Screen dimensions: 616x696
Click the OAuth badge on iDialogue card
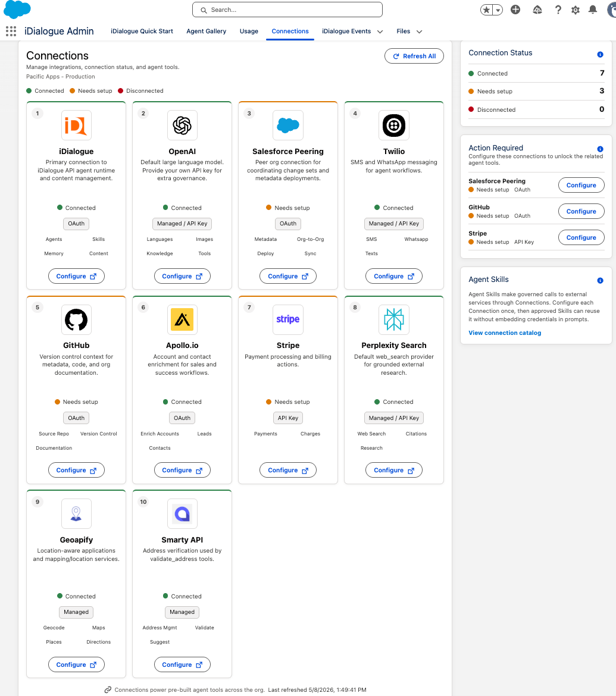(76, 224)
